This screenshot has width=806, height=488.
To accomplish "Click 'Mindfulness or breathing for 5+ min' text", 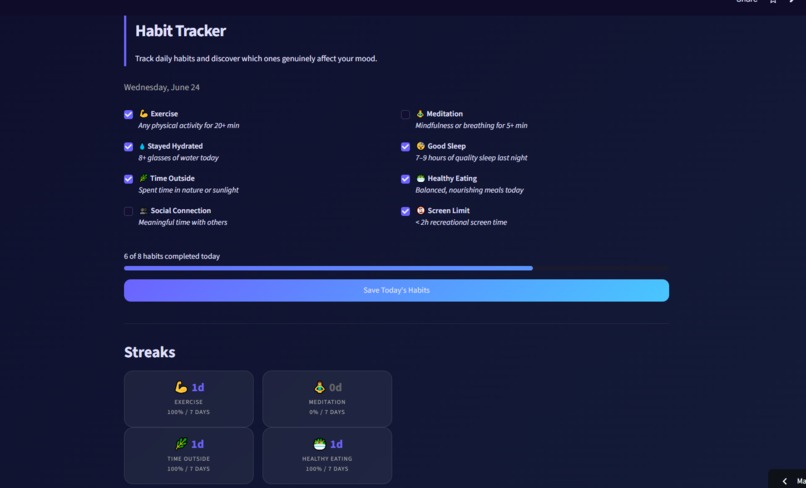I will 471,125.
